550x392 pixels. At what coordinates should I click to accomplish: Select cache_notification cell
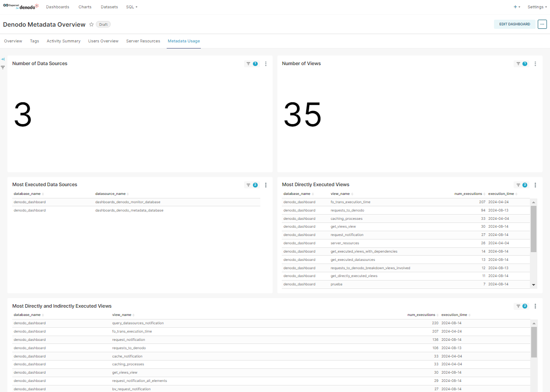127,356
